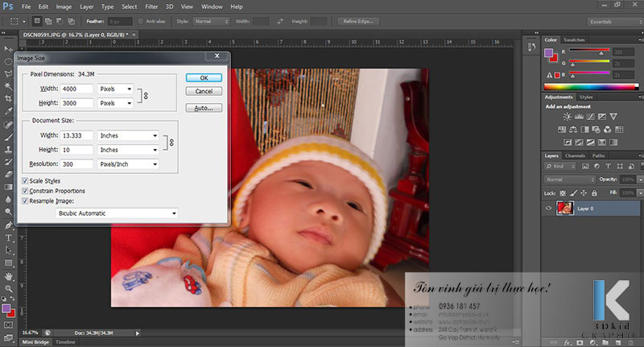Pick the Zoom tool in toolbox
Image resolution: width=644 pixels, height=347 pixels.
pos(9,288)
